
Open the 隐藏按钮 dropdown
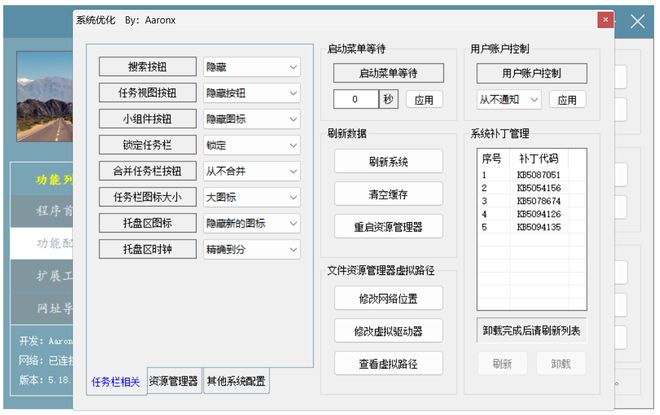click(252, 93)
